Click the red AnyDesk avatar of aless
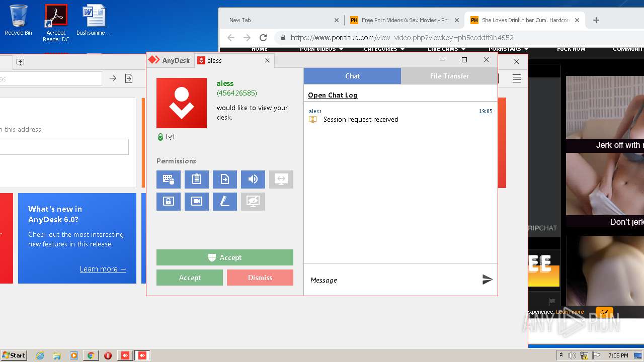Screen dimensions: 644x362 [182, 103]
